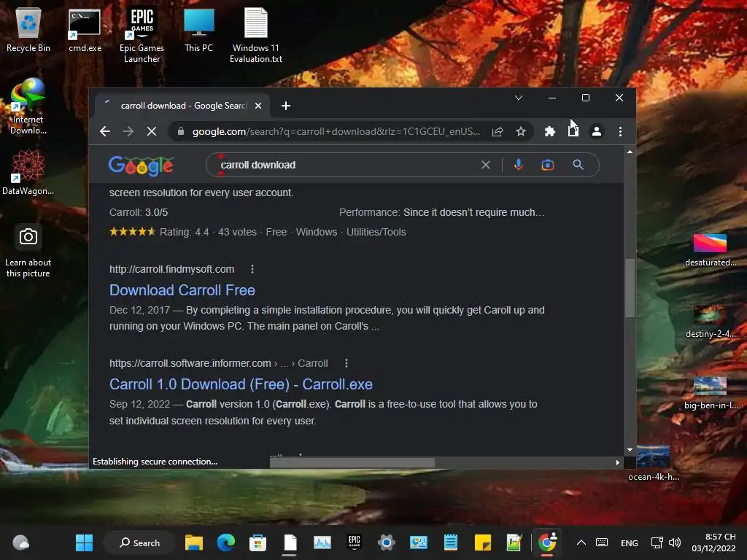Search by image with the camera icon
This screenshot has height=560, width=747.
(548, 165)
